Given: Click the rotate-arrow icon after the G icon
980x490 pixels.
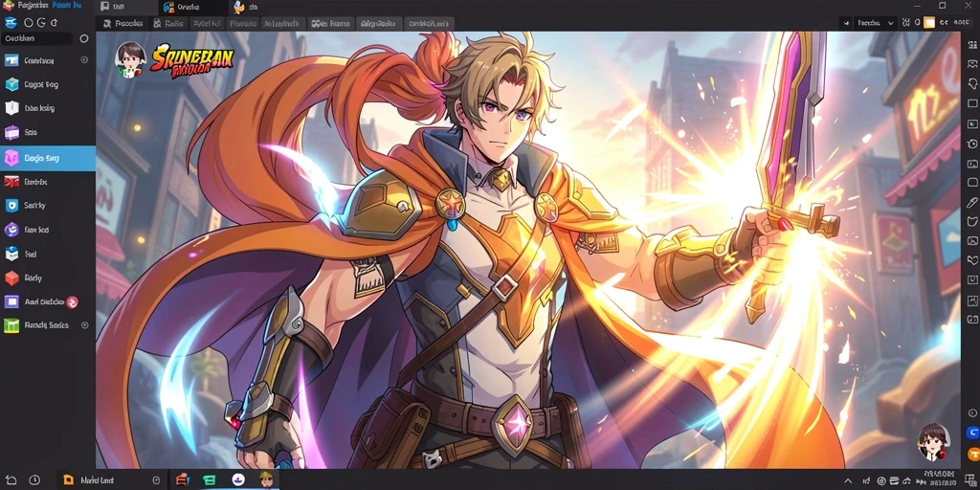Looking at the screenshot, I should tap(54, 23).
